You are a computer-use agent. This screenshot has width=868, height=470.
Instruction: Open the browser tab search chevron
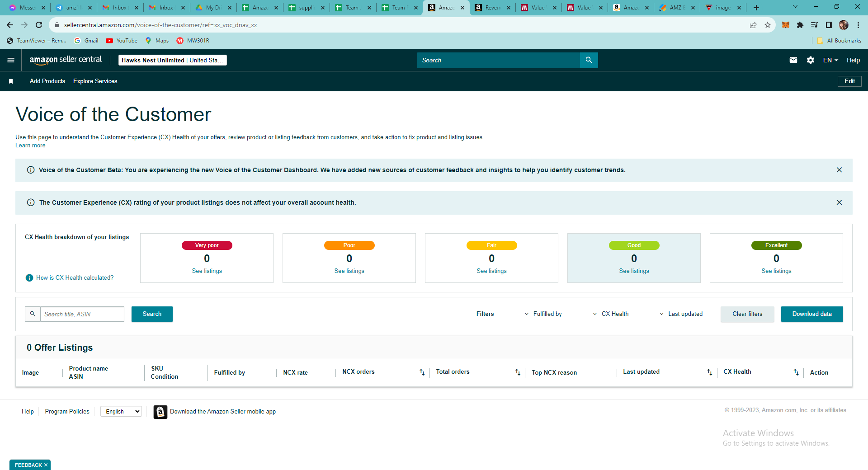tap(795, 7)
